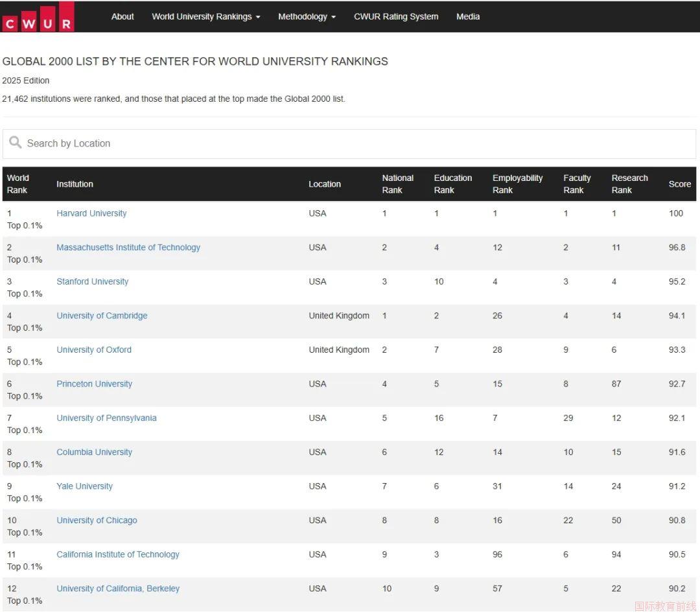Click Chicago's score of 90.8
This screenshot has width=700, height=614.
tap(677, 520)
